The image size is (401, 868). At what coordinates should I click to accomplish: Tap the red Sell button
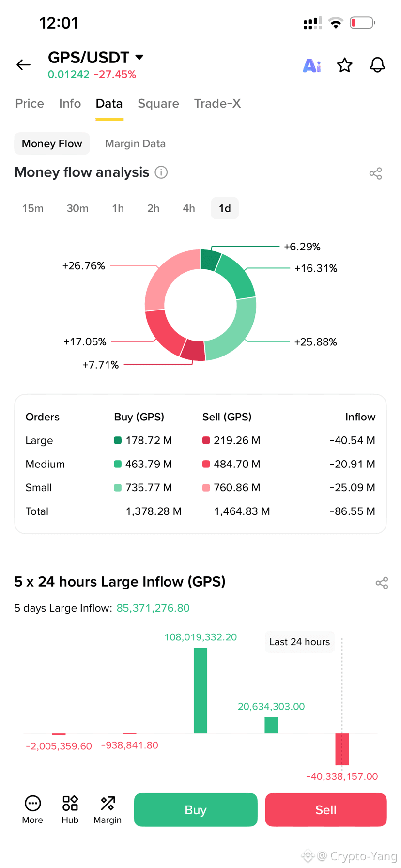326,809
